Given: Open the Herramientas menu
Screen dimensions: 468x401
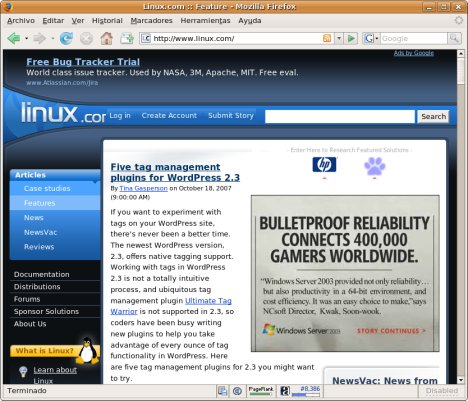Looking at the screenshot, I should tap(205, 21).
